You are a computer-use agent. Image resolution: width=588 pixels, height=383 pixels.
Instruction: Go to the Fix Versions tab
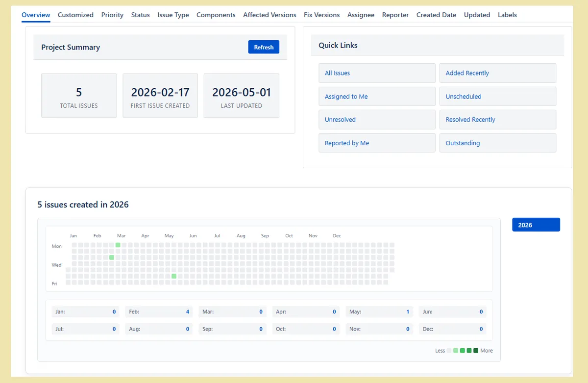321,15
